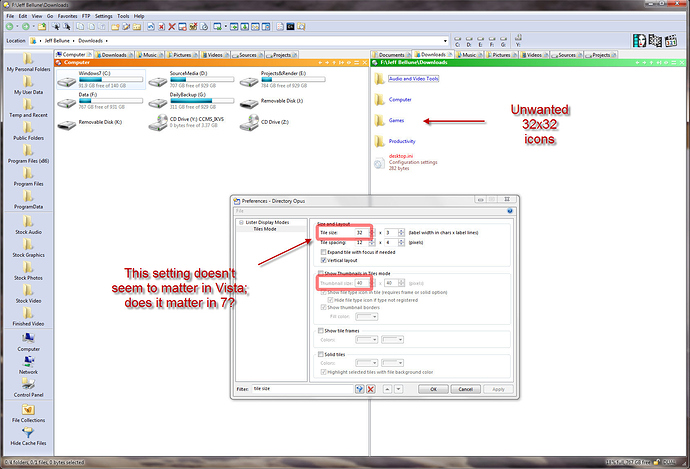The width and height of the screenshot is (690, 469).
Task: Click the clapperboard icon at toolbar right
Action: [x=671, y=40]
